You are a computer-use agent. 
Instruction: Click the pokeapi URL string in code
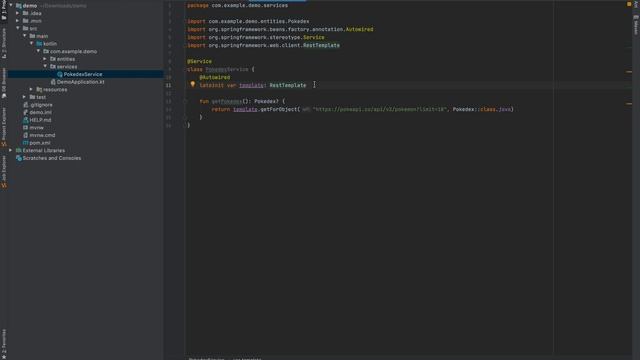pyautogui.click(x=380, y=109)
